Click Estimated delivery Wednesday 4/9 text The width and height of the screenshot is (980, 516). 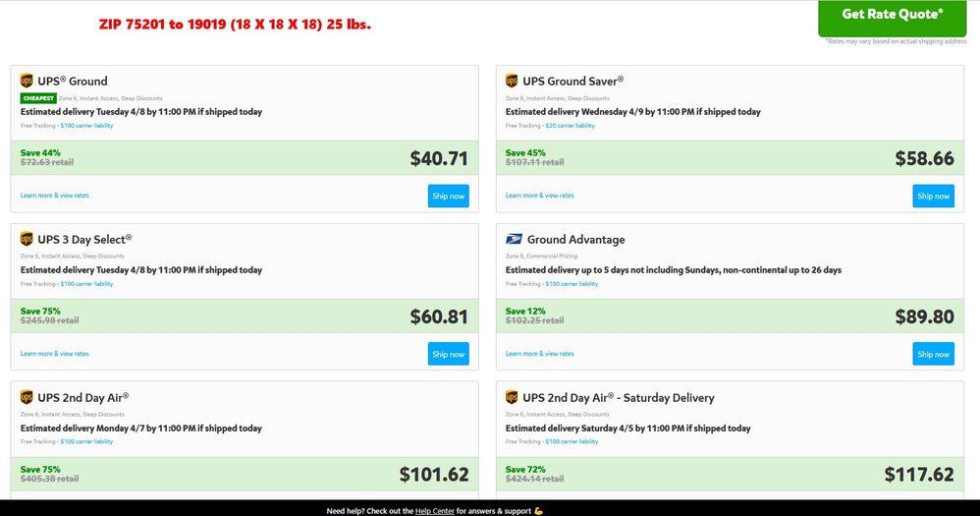[x=632, y=112]
